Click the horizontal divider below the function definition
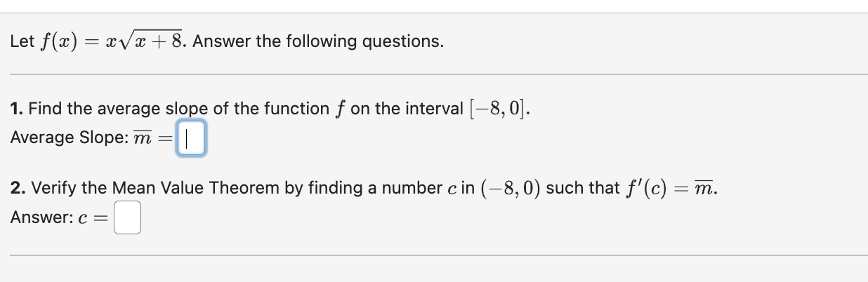Image resolution: width=868 pixels, height=282 pixels. 434,74
